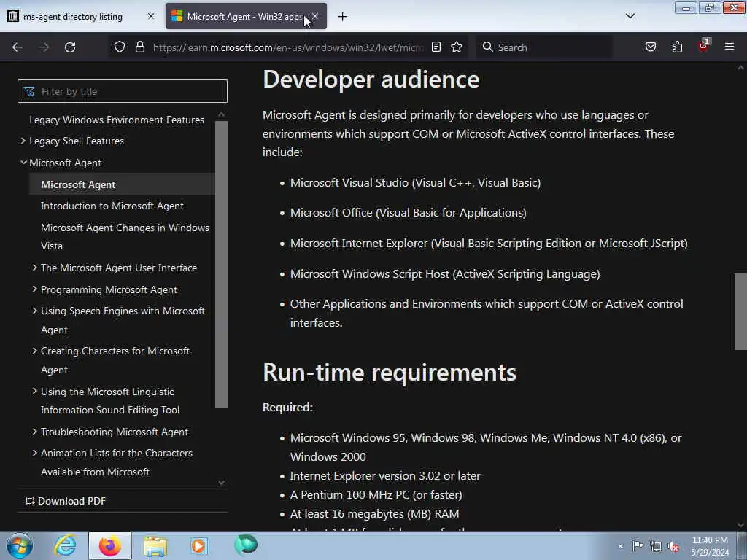The image size is (747, 560).
Task: Open the uBlock extension icon with badge
Action: [704, 46]
